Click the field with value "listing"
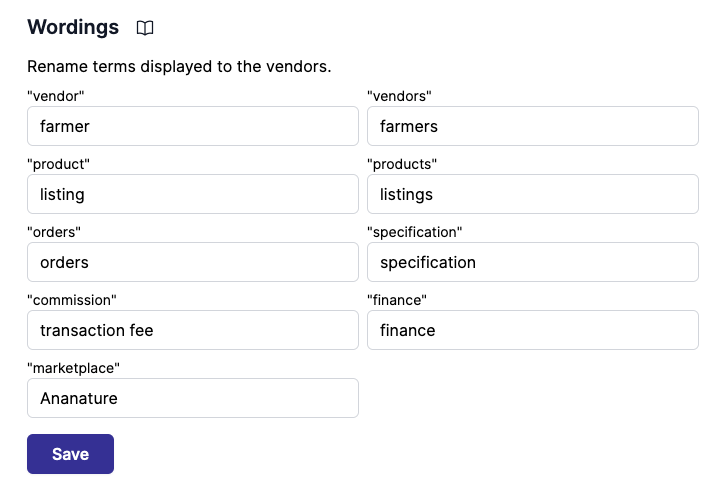Screen dimensions: 715x485 pyautogui.click(x=192, y=194)
